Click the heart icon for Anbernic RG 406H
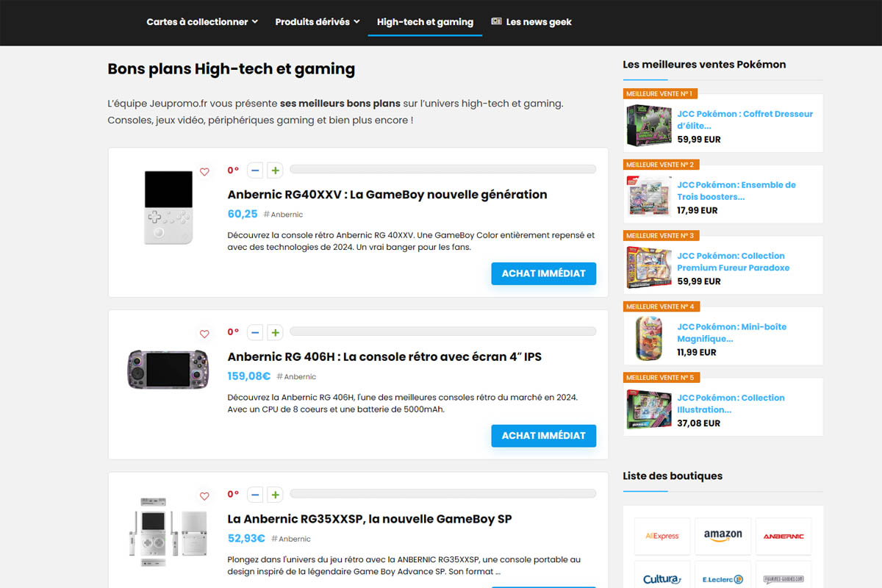The height and width of the screenshot is (588, 882). (x=204, y=334)
